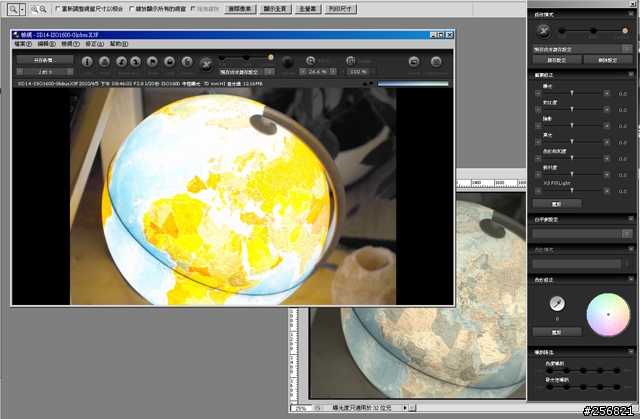Screen dimensions: 640x419
Task: Go to previous image with left arrow
Action: point(20,72)
